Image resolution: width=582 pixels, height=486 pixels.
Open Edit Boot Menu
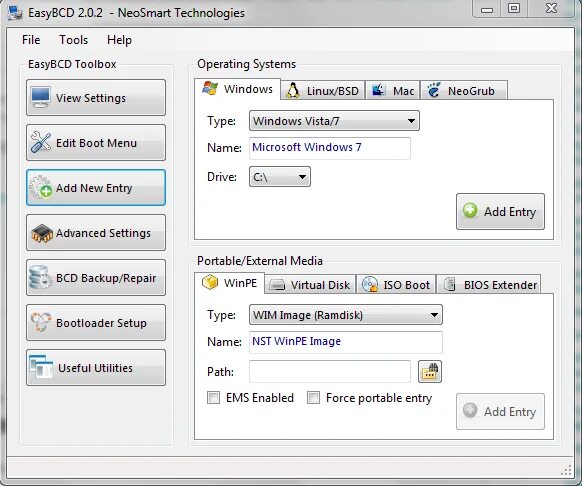pyautogui.click(x=96, y=143)
